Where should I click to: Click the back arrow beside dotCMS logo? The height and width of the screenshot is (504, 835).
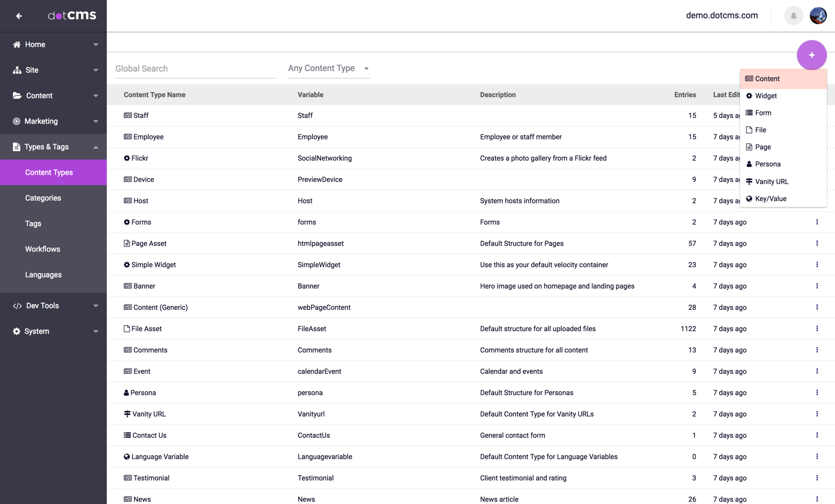pyautogui.click(x=19, y=16)
